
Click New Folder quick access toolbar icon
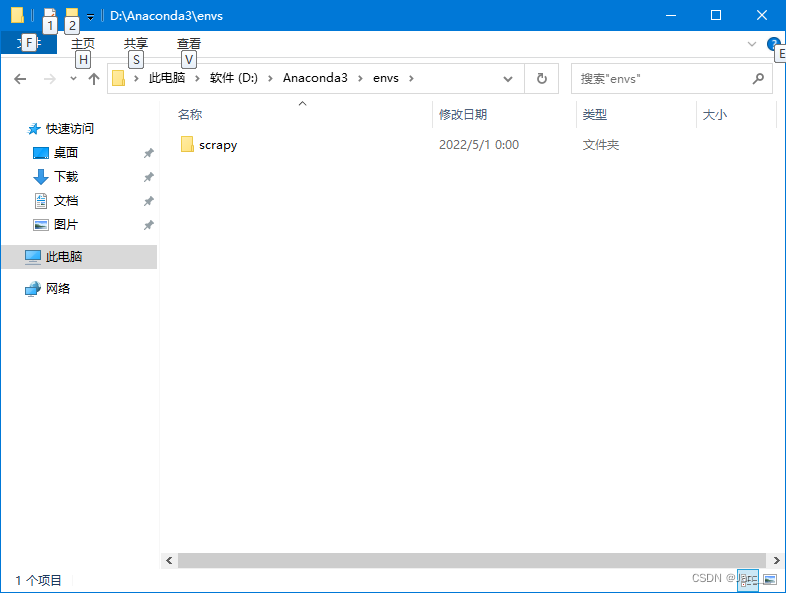tap(72, 15)
